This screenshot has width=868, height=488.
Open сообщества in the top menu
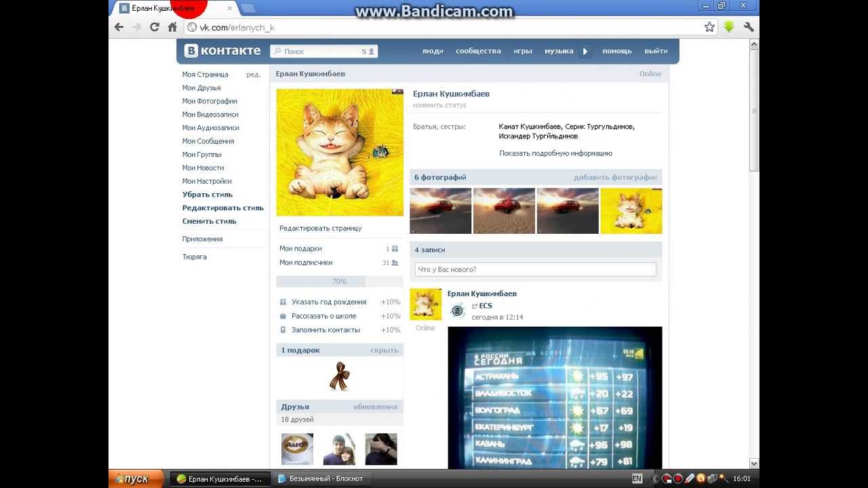(x=478, y=51)
